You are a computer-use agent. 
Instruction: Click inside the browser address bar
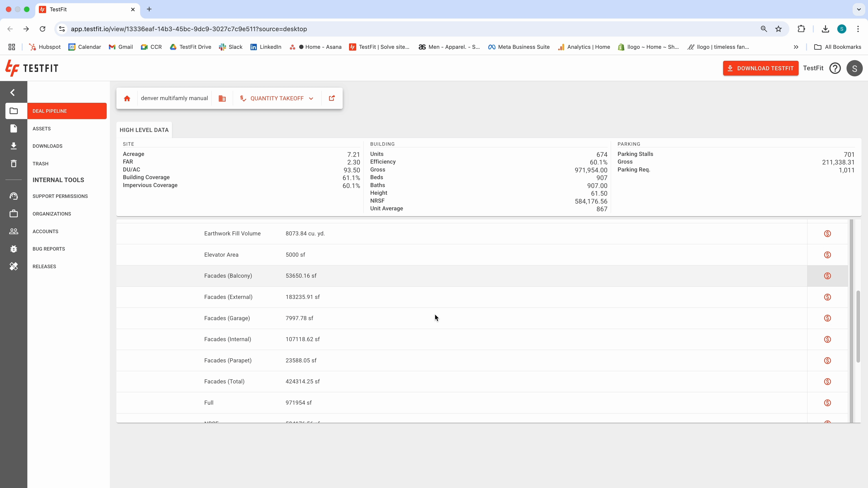tap(236, 29)
